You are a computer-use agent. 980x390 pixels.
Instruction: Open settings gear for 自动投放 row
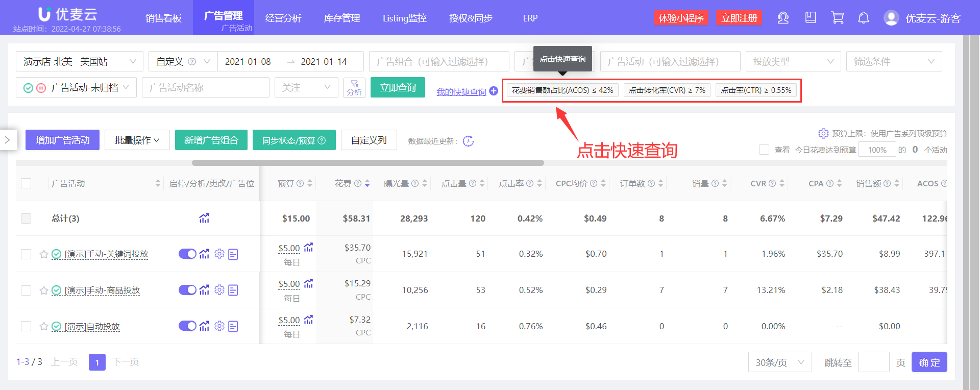point(219,326)
